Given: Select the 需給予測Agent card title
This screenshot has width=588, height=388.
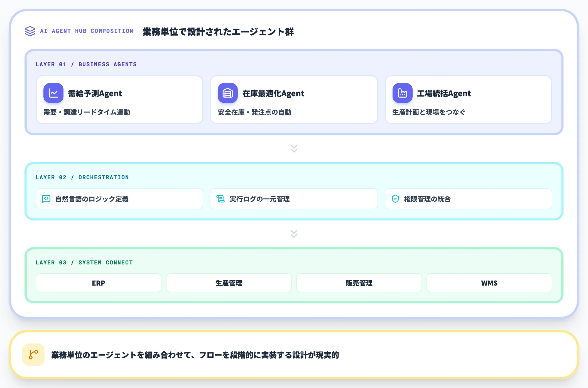Looking at the screenshot, I should tap(95, 93).
